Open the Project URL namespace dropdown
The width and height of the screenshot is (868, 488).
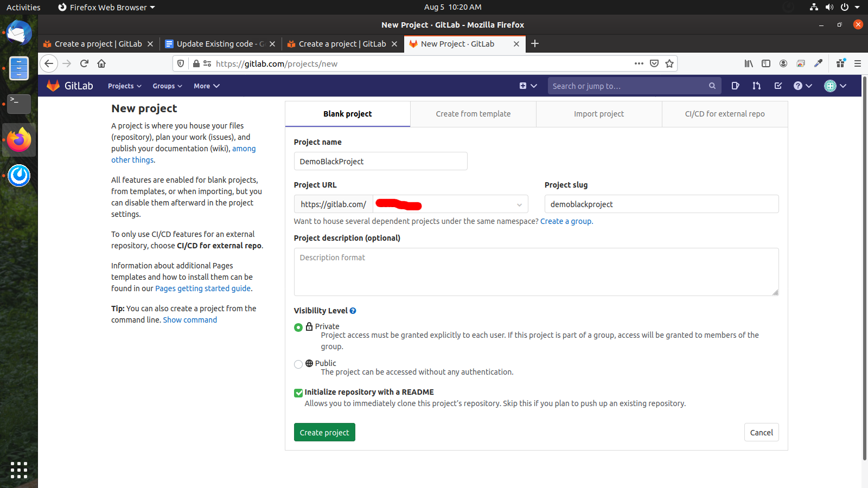pyautogui.click(x=450, y=204)
